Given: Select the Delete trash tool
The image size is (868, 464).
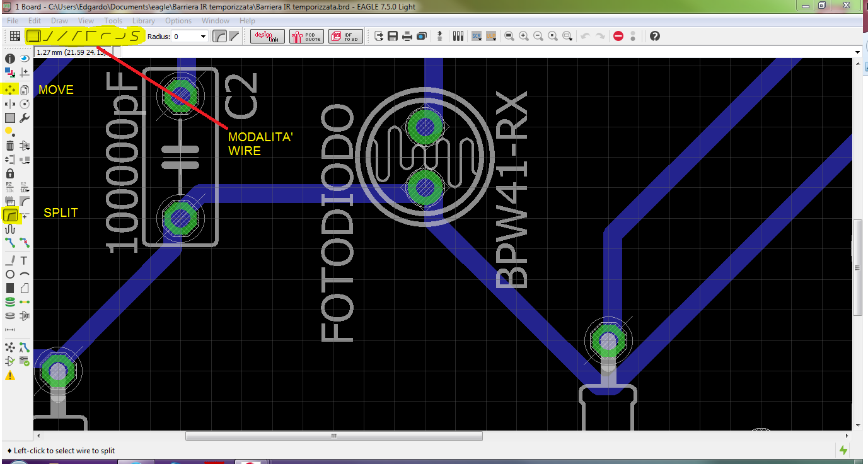Looking at the screenshot, I should (10, 146).
